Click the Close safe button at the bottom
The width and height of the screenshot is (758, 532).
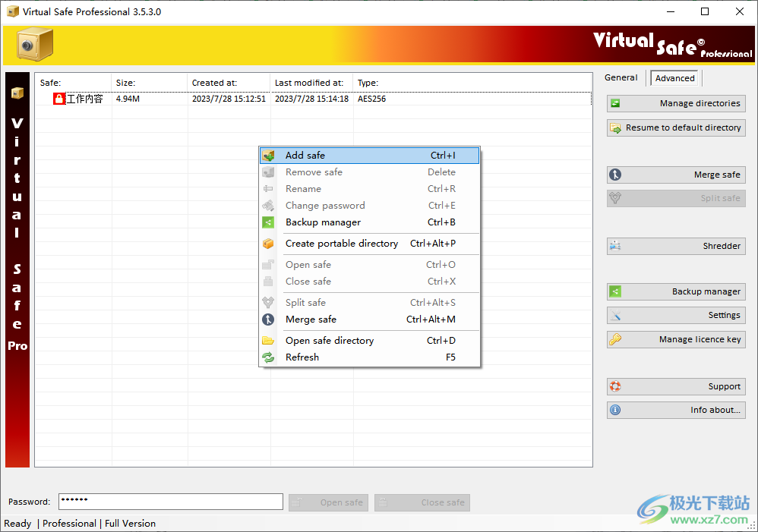[422, 502]
